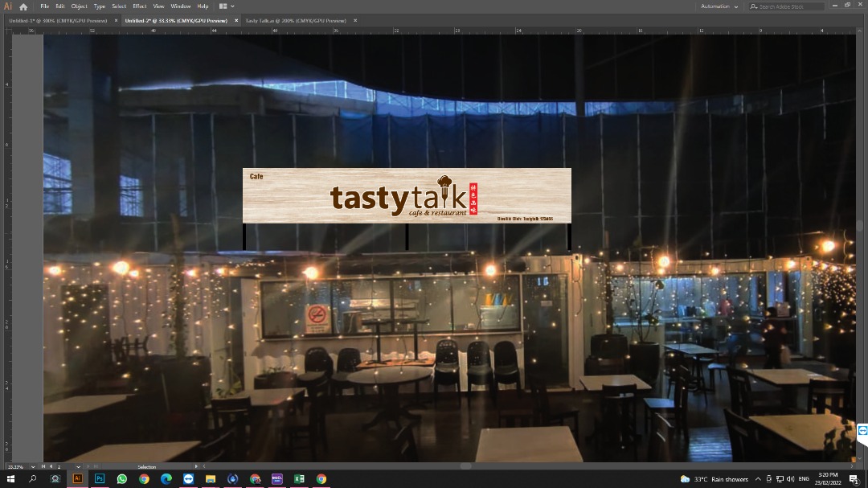Screen dimensions: 868x488
Task: Open the Automation workspace dropdown
Action: (x=719, y=6)
